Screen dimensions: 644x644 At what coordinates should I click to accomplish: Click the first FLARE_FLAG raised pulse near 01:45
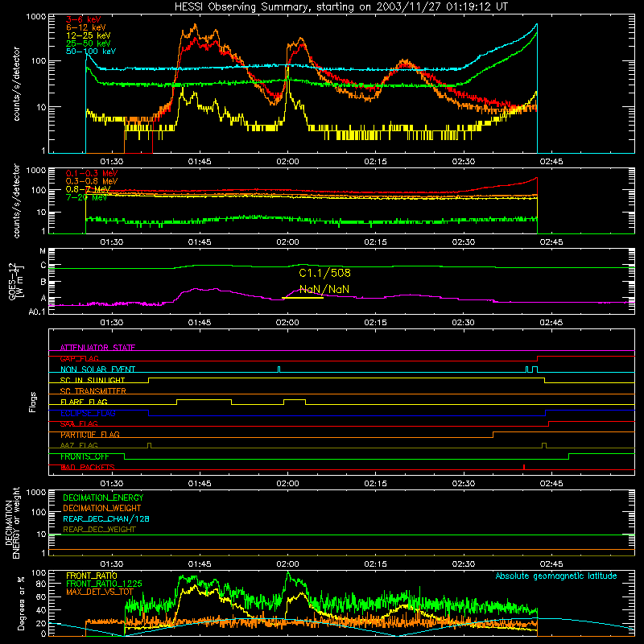tap(204, 400)
